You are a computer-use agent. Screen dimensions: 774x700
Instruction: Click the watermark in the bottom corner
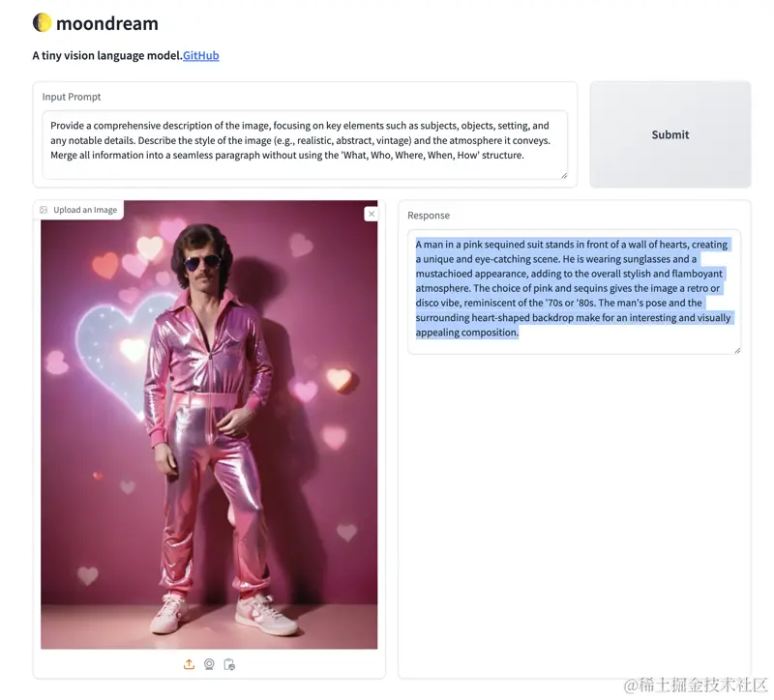coord(695,685)
